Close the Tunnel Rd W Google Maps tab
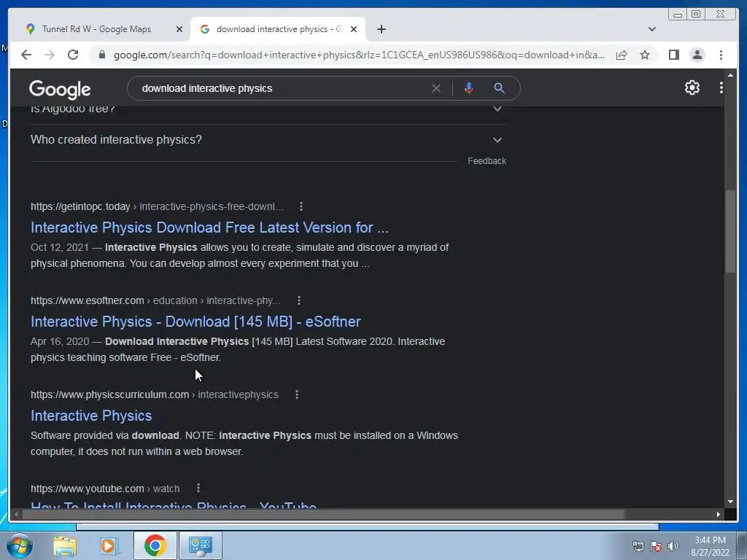 click(x=179, y=29)
